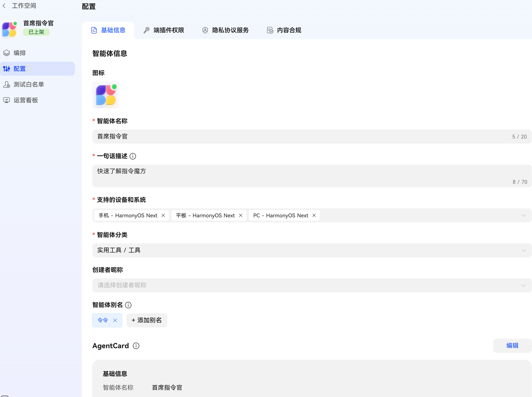This screenshot has width=532, height=397.
Task: Click 编辑 button for AgentCard
Action: (512, 346)
